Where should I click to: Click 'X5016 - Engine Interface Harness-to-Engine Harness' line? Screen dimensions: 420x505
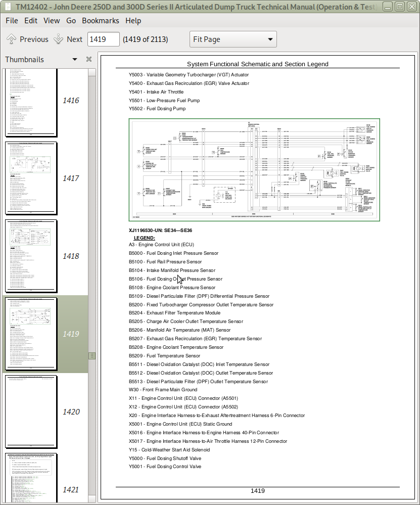click(204, 433)
